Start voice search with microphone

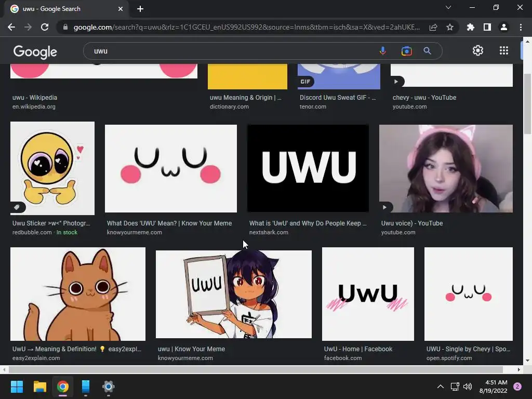click(x=383, y=51)
